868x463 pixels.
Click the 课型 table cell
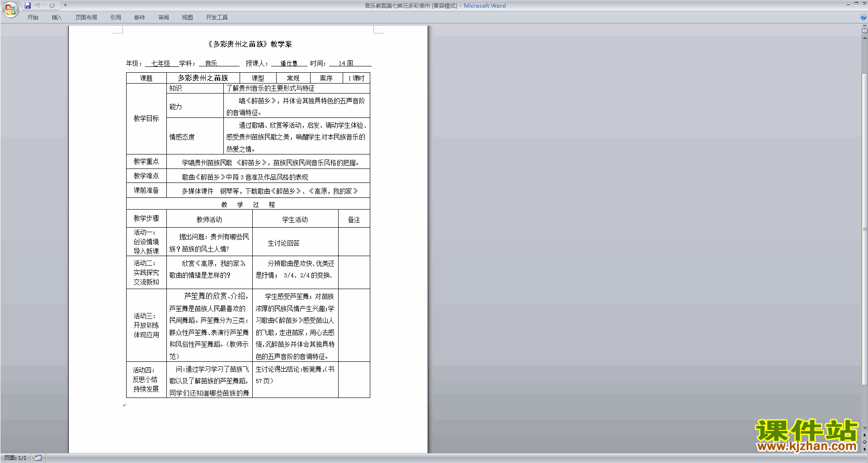pos(258,78)
